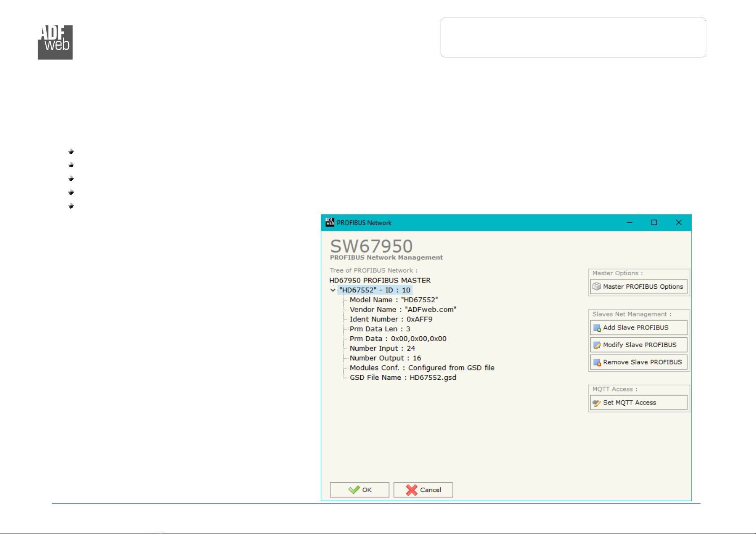
Task: Collapse the "HD67552" - ID : 10 node
Action: (x=333, y=290)
